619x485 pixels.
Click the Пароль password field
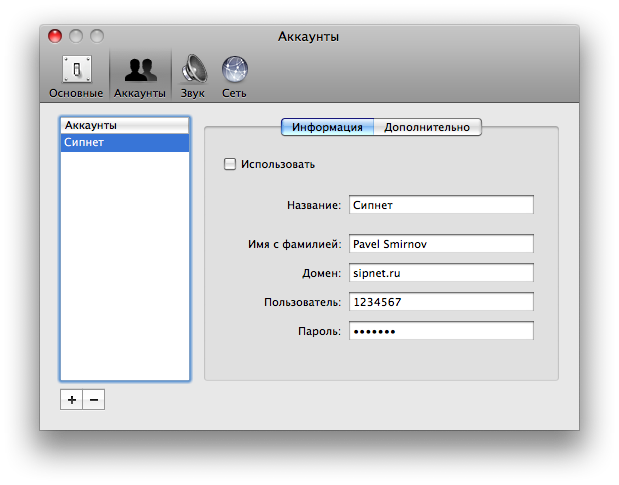[441, 331]
